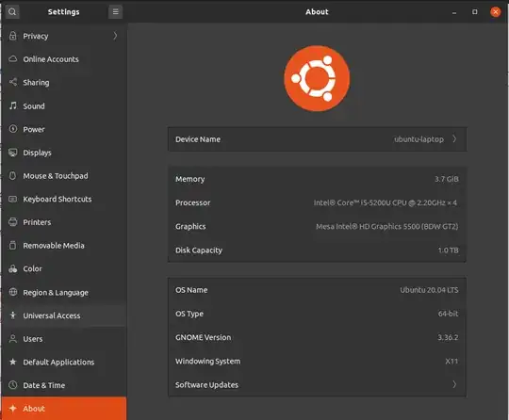The image size is (509, 420).
Task: Click the Sound music note icon
Action: [13, 105]
